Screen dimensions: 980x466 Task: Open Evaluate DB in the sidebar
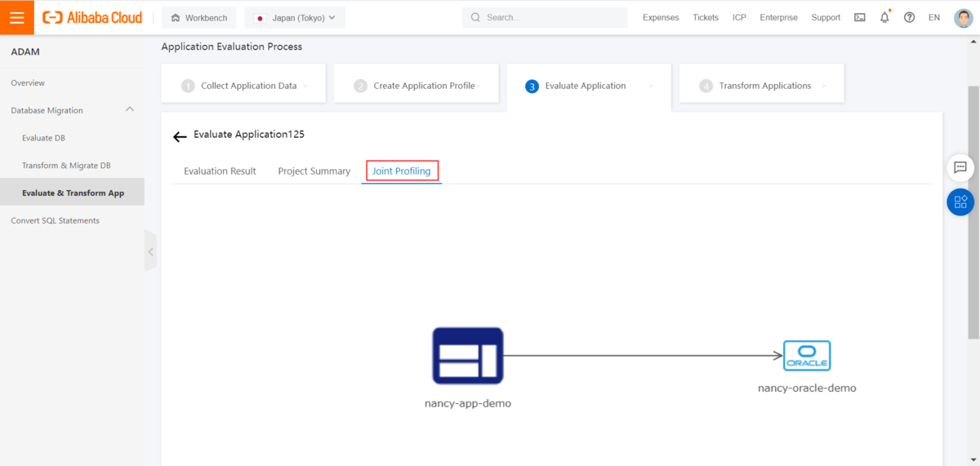pyautogui.click(x=43, y=138)
